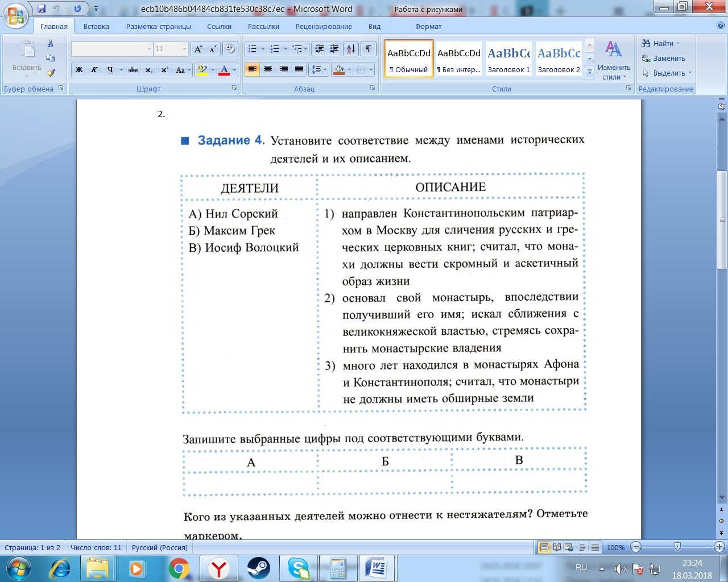Expand the font name dropdown list
Screen dimensions: 728x582
(149, 49)
